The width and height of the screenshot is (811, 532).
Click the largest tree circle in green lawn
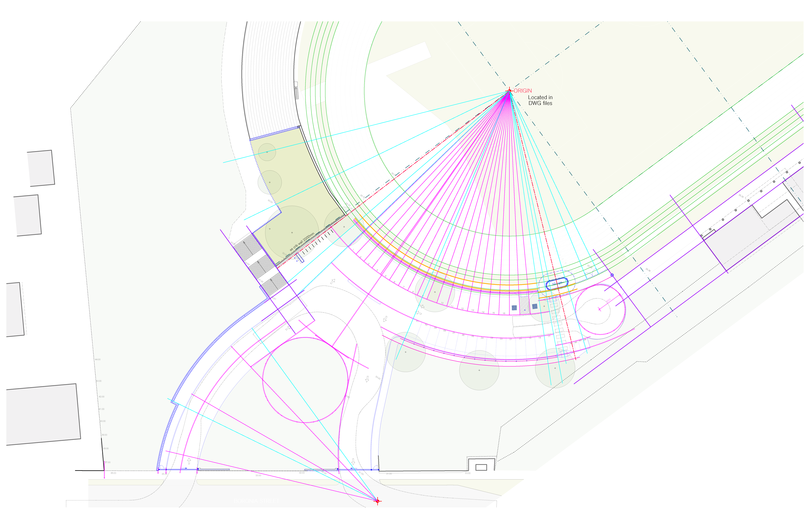click(x=292, y=233)
